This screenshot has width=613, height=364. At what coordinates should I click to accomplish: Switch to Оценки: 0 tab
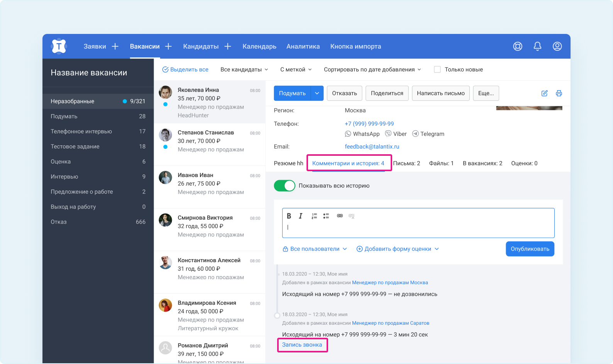click(524, 163)
